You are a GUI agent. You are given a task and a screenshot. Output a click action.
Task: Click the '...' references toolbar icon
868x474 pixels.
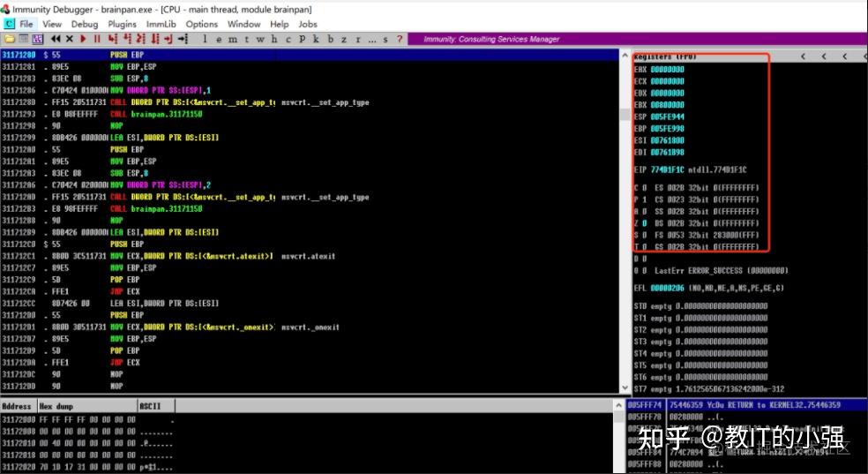(x=372, y=40)
